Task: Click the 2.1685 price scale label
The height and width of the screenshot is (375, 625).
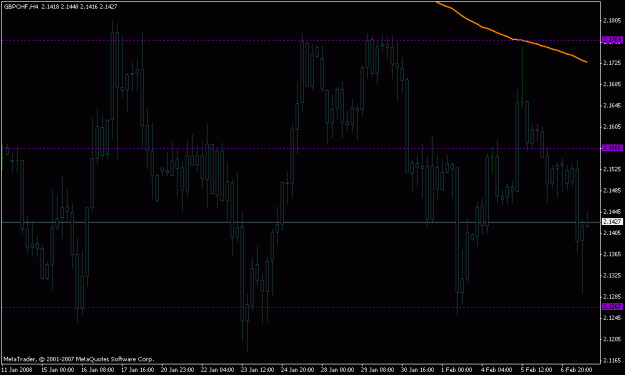Action: click(612, 84)
